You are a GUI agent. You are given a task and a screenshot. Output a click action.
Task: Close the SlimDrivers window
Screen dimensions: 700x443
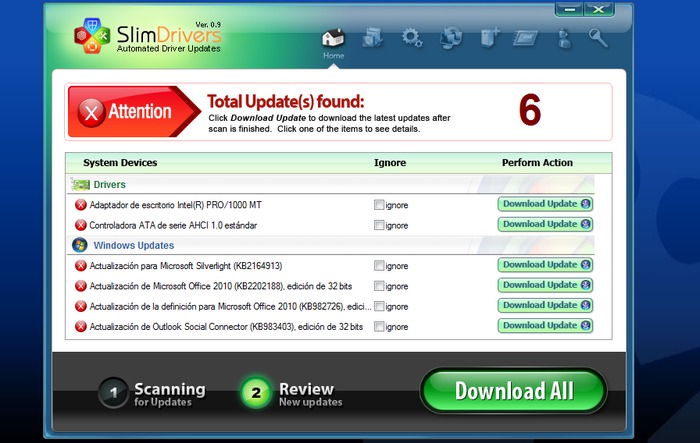tap(599, 9)
